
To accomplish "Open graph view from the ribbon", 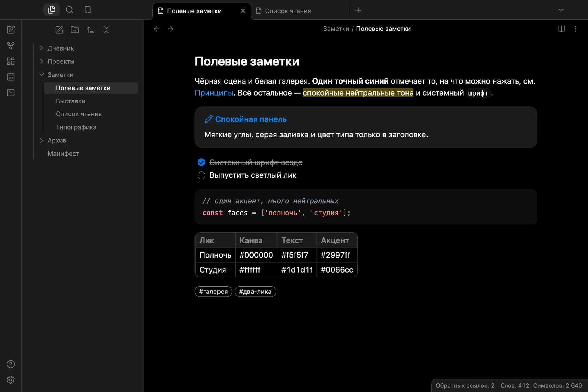I will tap(11, 45).
